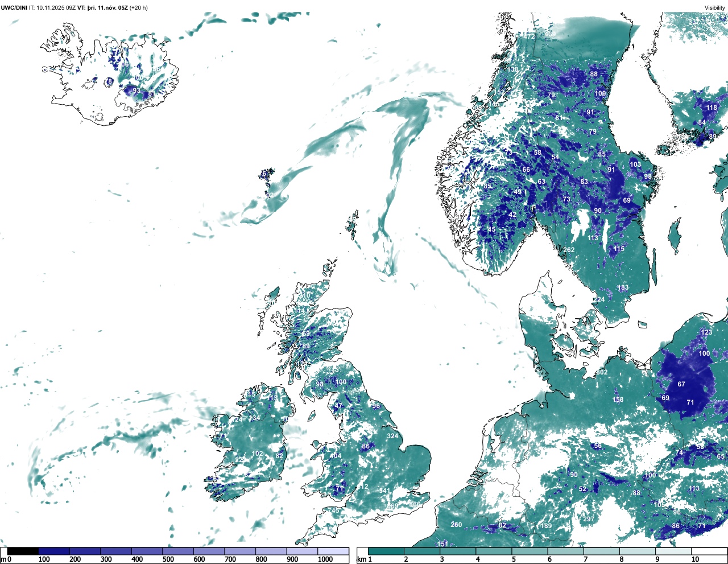Click the 500–600 m blue legend swatch
Viewport: 728px width, 564px height.
pos(178,551)
